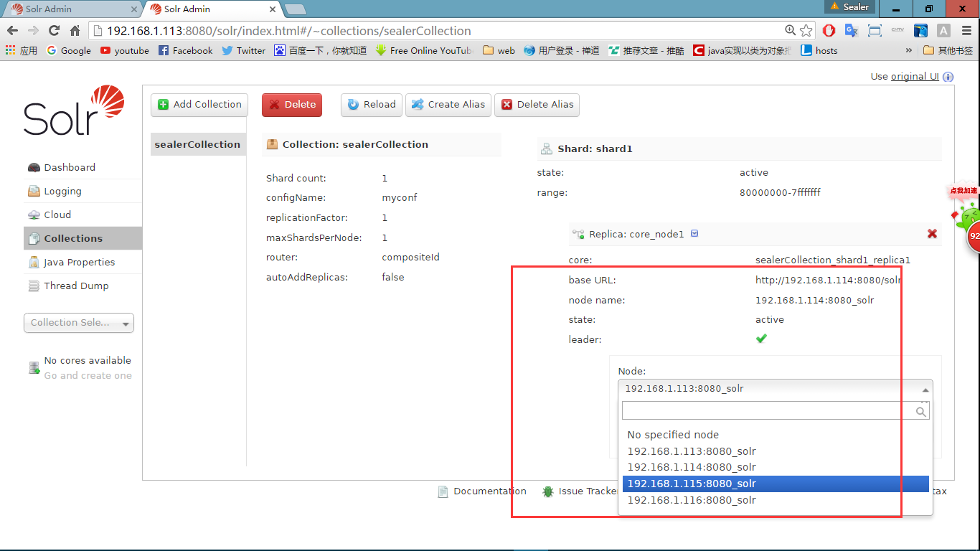Click the Collection sealerCollection header icon
The height and width of the screenshot is (551, 980).
tap(273, 144)
